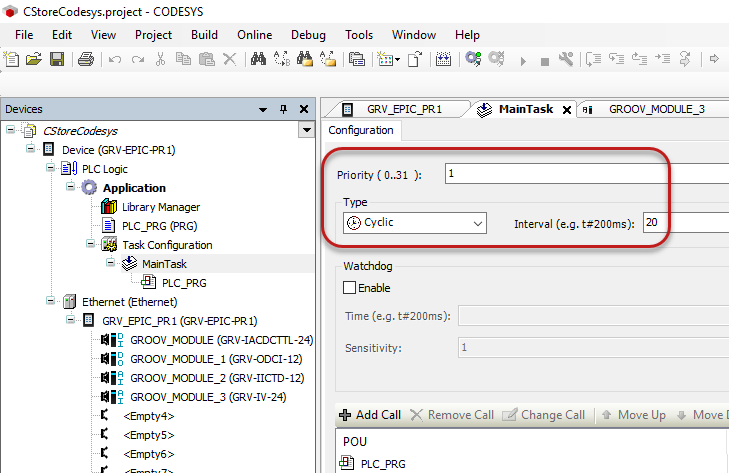
Task: Click the Priority input field
Action: coord(587,173)
